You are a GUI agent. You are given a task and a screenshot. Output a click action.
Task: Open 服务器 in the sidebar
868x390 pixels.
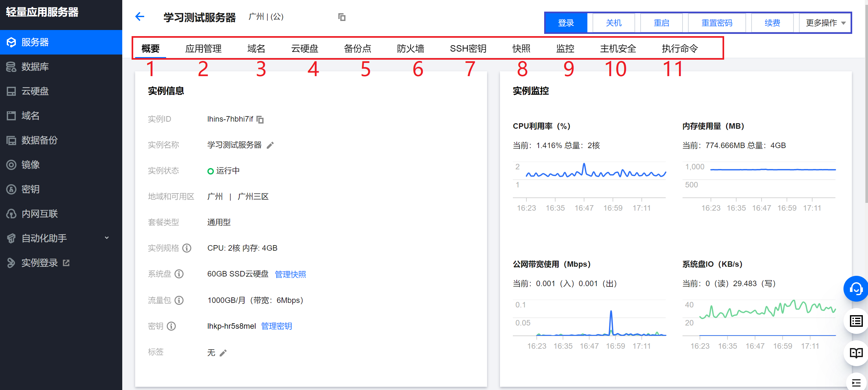61,42
